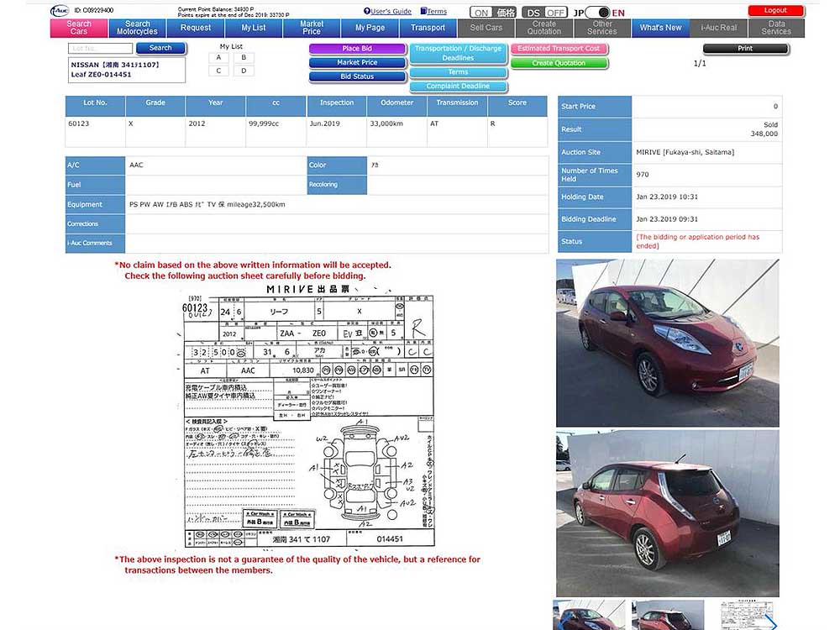The image size is (840, 630).
Task: View Transportation / Discharge Deadlines
Action: click(458, 53)
